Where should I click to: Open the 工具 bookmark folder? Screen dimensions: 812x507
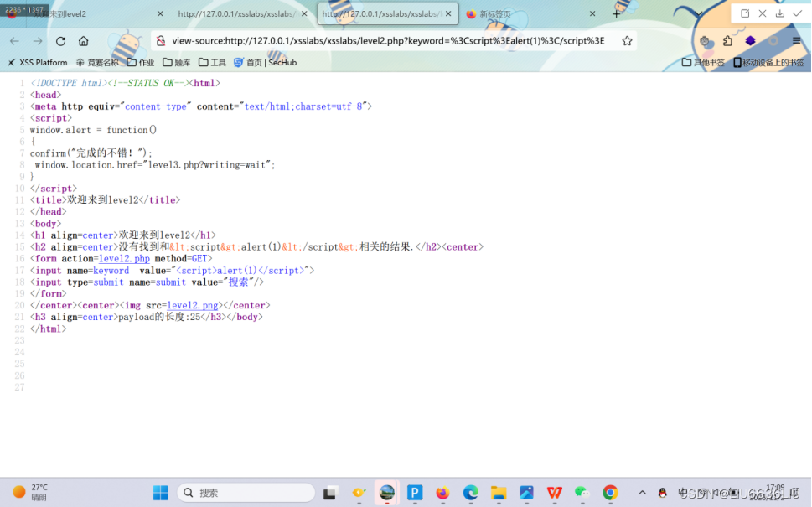pos(212,63)
